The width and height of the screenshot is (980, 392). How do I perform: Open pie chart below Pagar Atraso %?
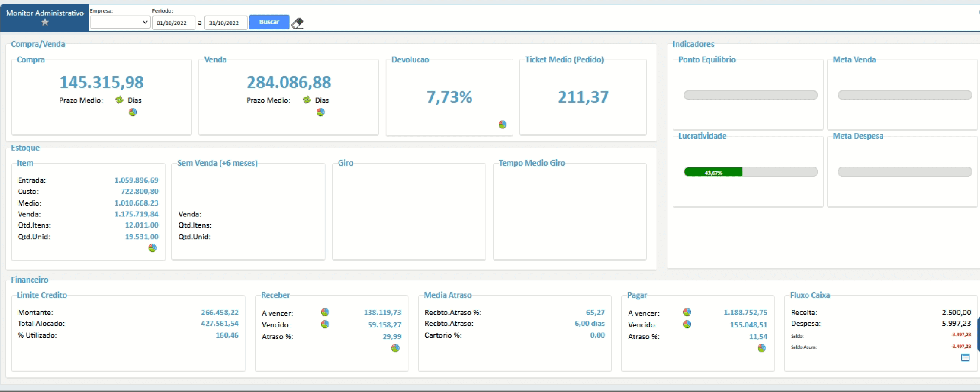tap(762, 348)
